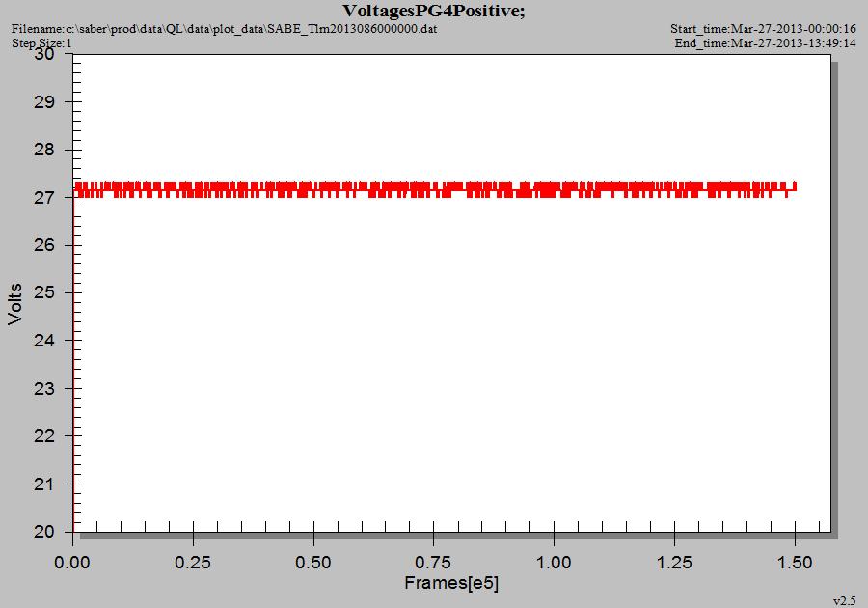Click the Filename path text

coord(224,28)
